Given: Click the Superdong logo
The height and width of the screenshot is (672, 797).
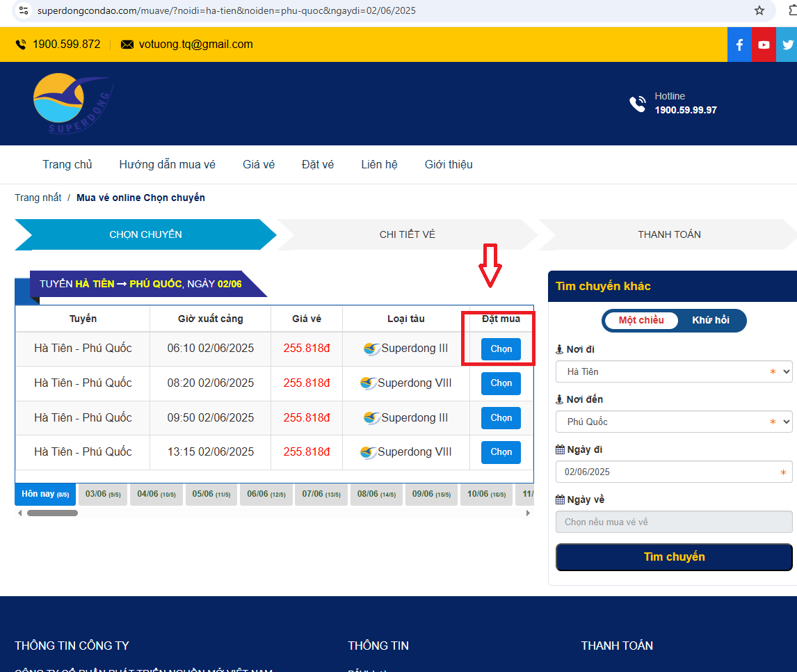Looking at the screenshot, I should click(72, 104).
